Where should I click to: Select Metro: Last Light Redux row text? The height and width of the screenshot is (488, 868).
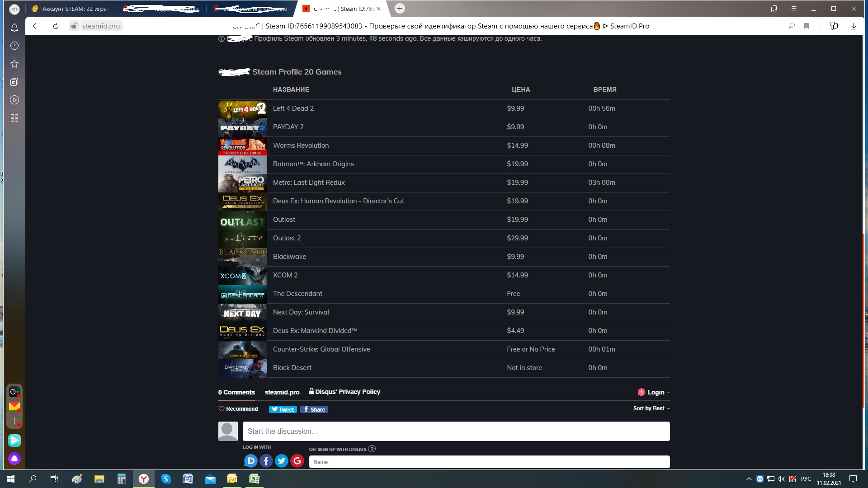(x=309, y=183)
